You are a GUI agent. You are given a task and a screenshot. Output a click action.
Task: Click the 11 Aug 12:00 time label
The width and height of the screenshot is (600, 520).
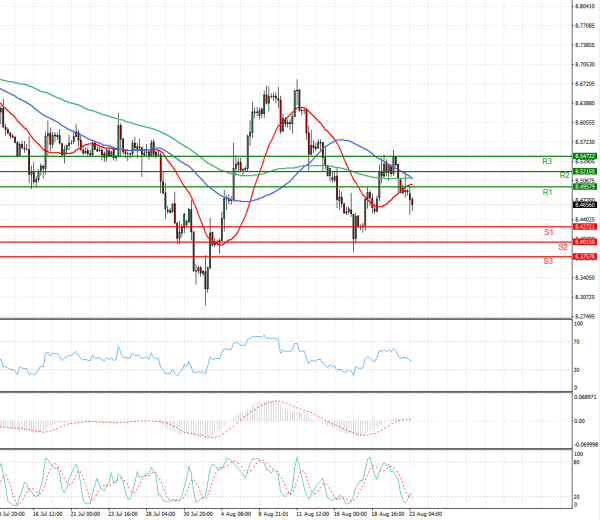(x=313, y=514)
